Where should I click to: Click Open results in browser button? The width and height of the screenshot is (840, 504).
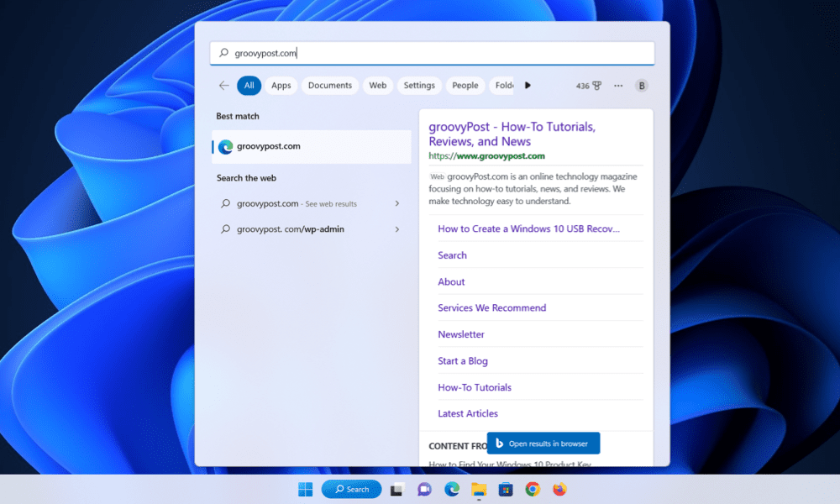pyautogui.click(x=543, y=444)
